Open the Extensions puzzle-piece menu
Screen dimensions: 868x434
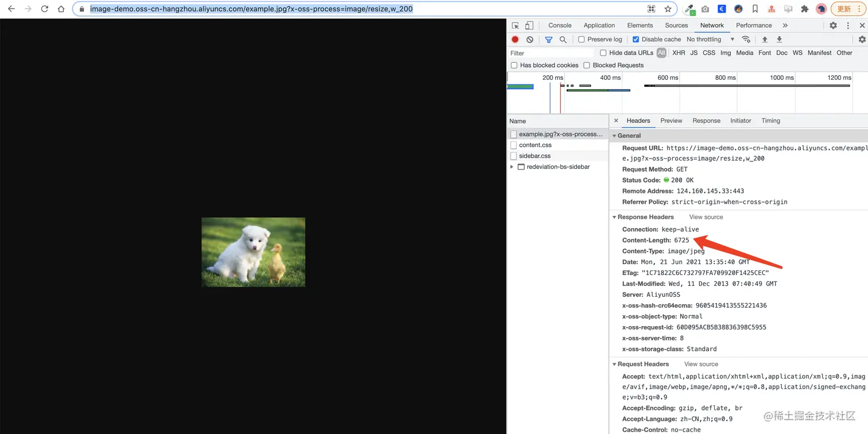point(804,9)
